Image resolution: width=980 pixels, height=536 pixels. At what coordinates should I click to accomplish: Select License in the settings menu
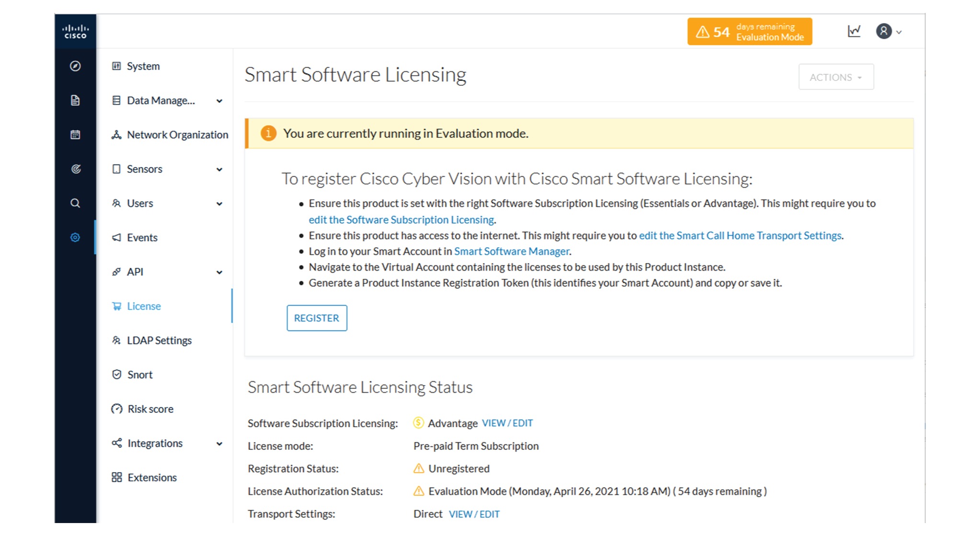tap(143, 306)
